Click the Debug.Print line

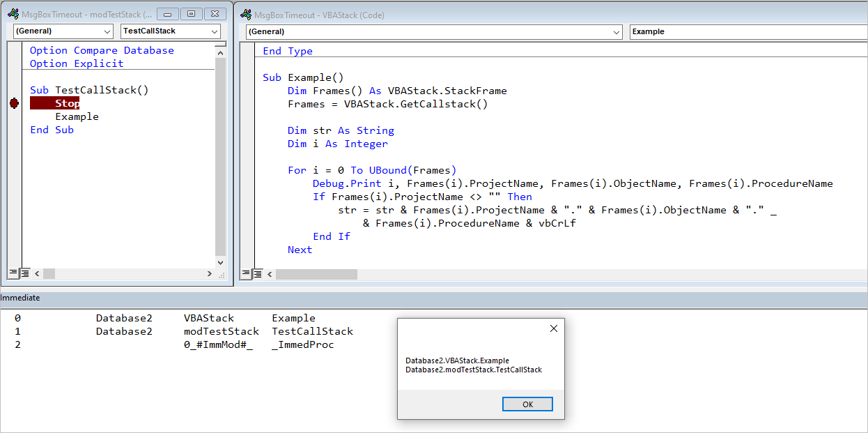click(573, 183)
